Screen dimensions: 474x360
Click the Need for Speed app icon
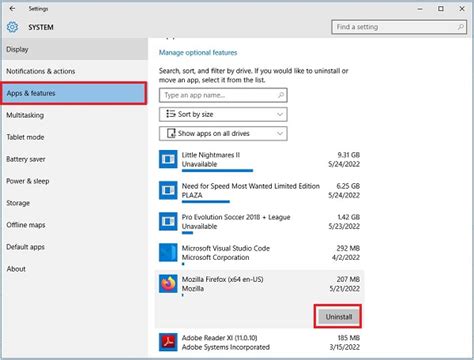pos(168,190)
